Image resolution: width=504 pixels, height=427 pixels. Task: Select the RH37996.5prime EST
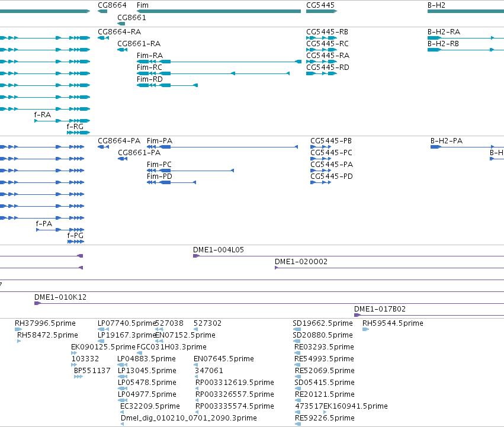coord(18,329)
